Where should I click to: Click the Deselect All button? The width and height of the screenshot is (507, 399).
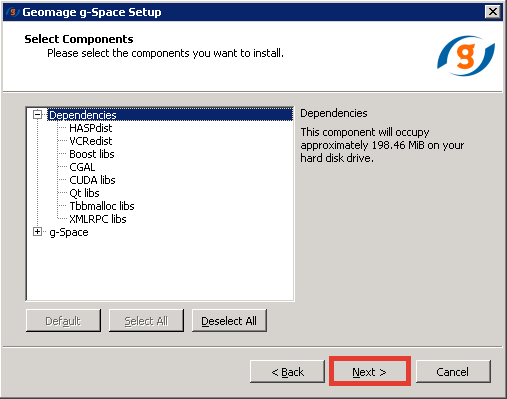pyautogui.click(x=229, y=321)
